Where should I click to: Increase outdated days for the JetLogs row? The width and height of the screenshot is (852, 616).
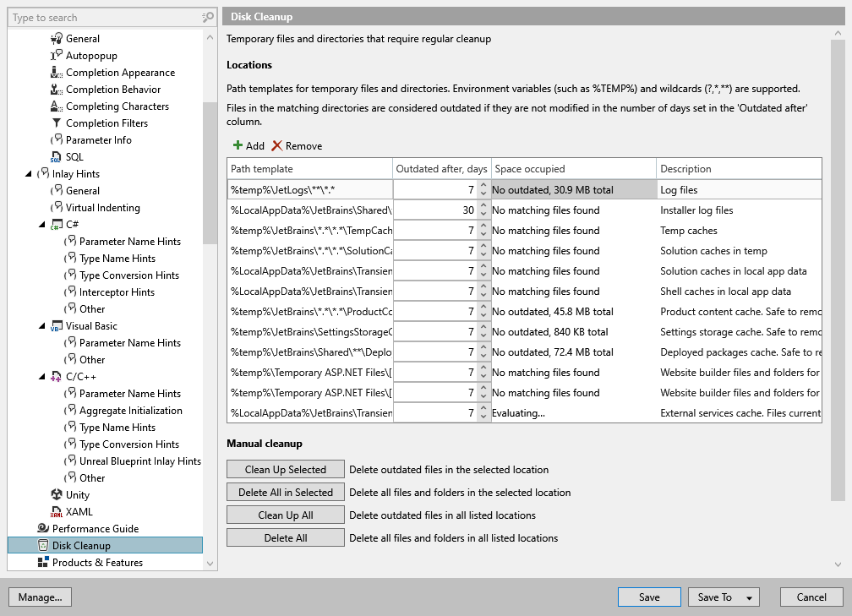483,186
